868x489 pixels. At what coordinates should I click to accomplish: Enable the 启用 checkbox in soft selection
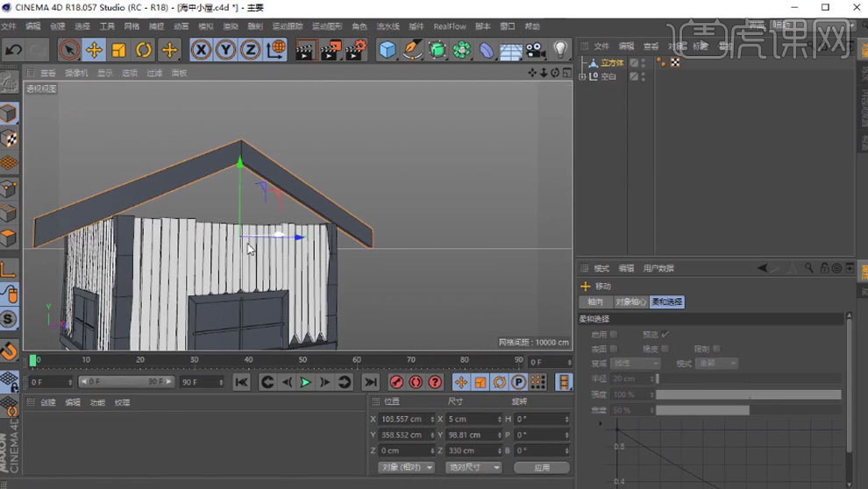614,334
